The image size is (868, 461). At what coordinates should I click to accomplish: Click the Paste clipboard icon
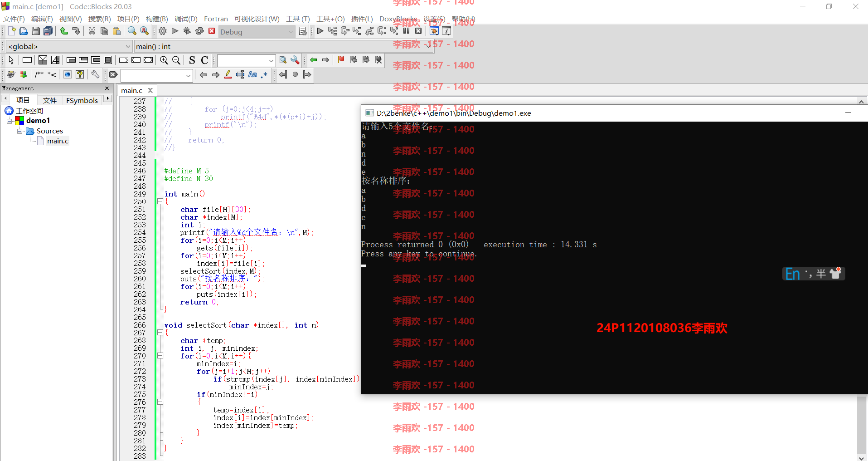tap(116, 31)
